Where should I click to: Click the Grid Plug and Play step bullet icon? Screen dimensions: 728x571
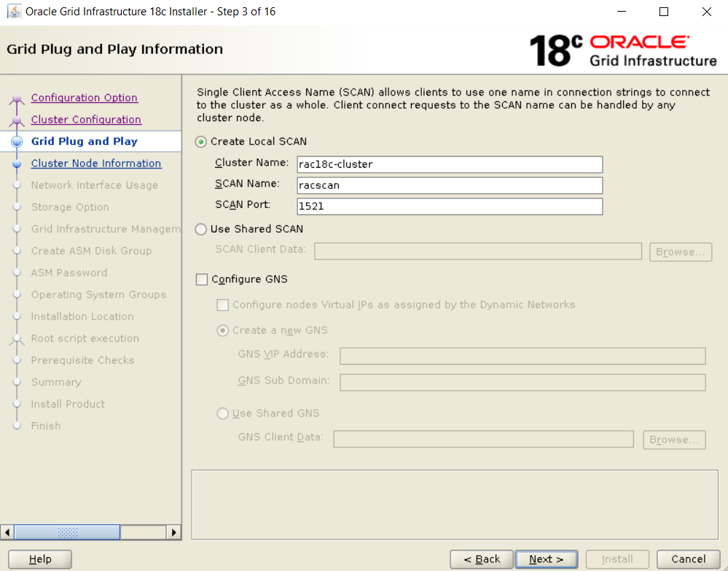[x=17, y=141]
